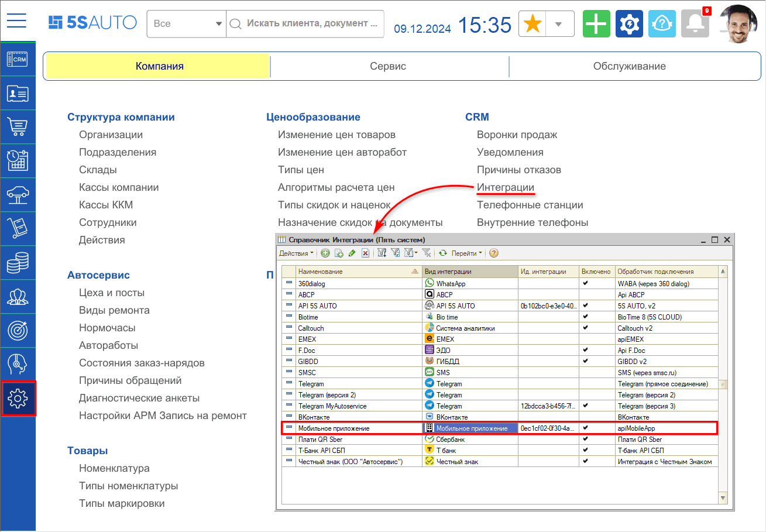Click the 5S AUTO logo
Screen dimensions: 766x532
[92, 23]
